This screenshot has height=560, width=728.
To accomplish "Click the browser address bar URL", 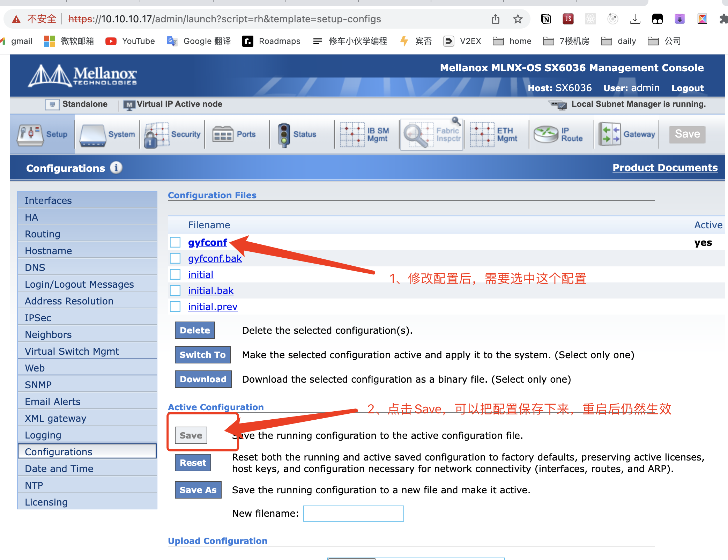I will 225,19.
